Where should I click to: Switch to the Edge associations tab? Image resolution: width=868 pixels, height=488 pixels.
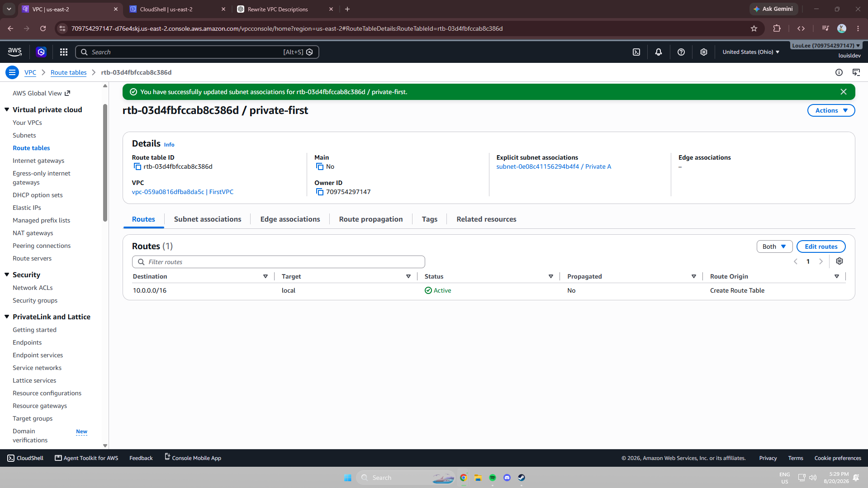(x=290, y=219)
